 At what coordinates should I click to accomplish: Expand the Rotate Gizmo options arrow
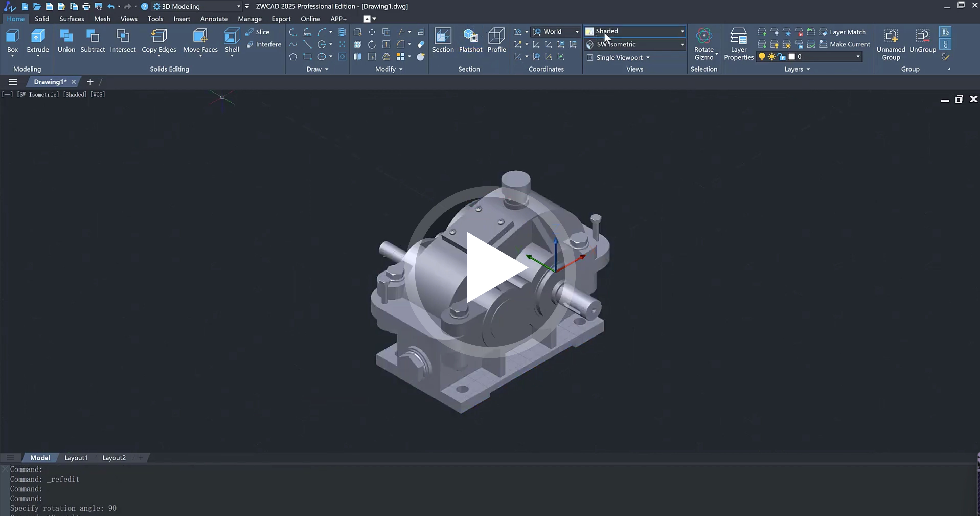[717, 54]
